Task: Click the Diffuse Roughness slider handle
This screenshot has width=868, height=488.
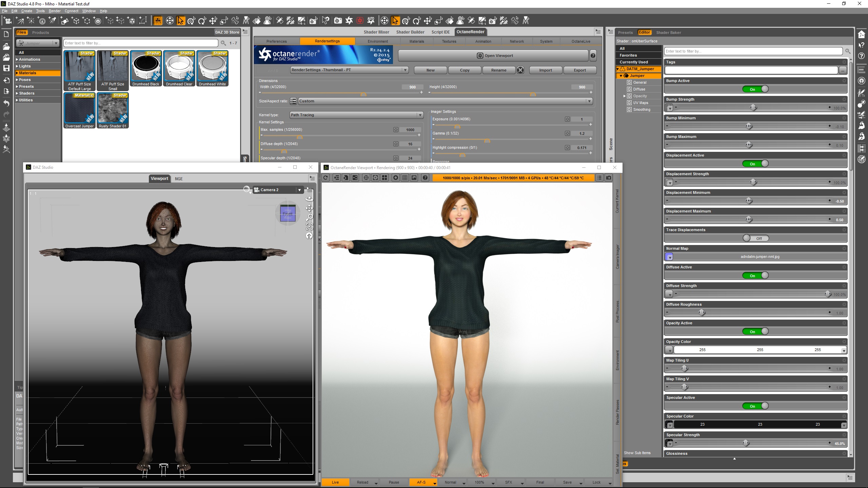Action: click(x=702, y=312)
